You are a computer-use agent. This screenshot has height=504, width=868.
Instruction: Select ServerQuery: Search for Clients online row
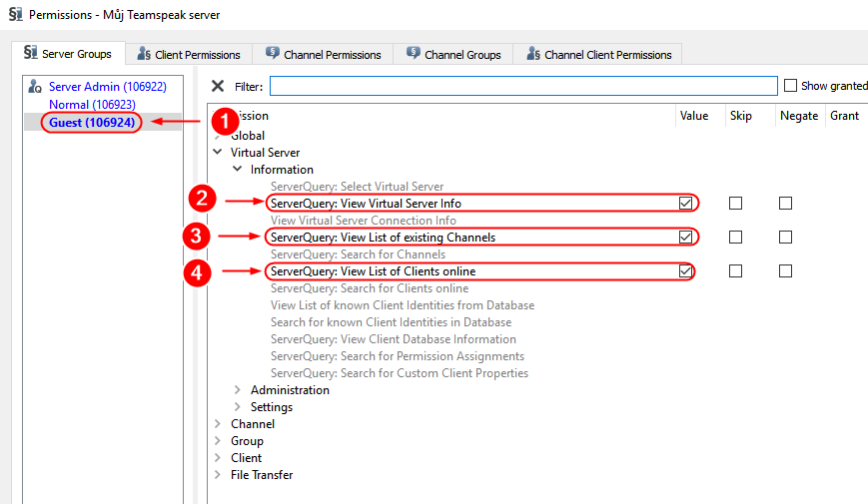pos(370,288)
